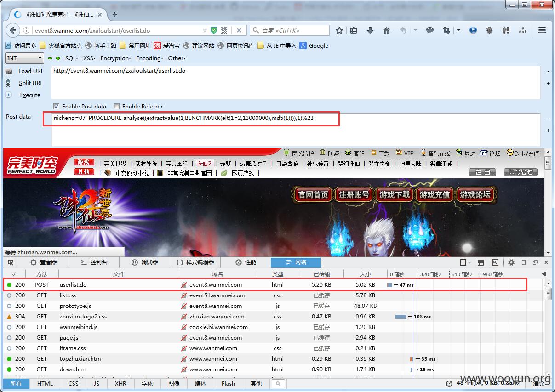
Task: Click the 游戏论坛 banner button
Action: [475, 194]
